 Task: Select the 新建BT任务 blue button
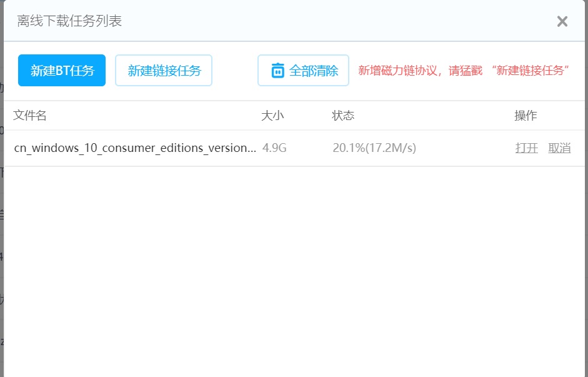pos(61,71)
